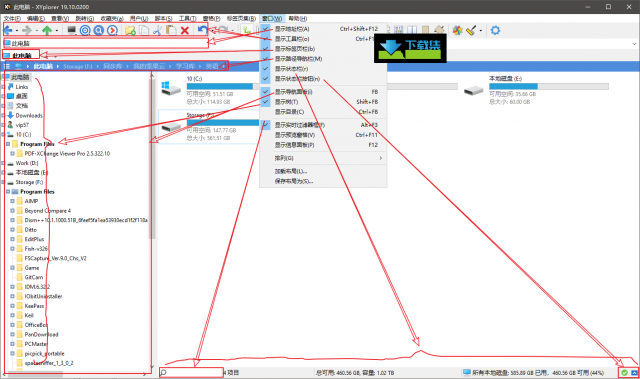Click the Copy toolbar icon
The height and width of the screenshot is (379, 640).
click(144, 30)
